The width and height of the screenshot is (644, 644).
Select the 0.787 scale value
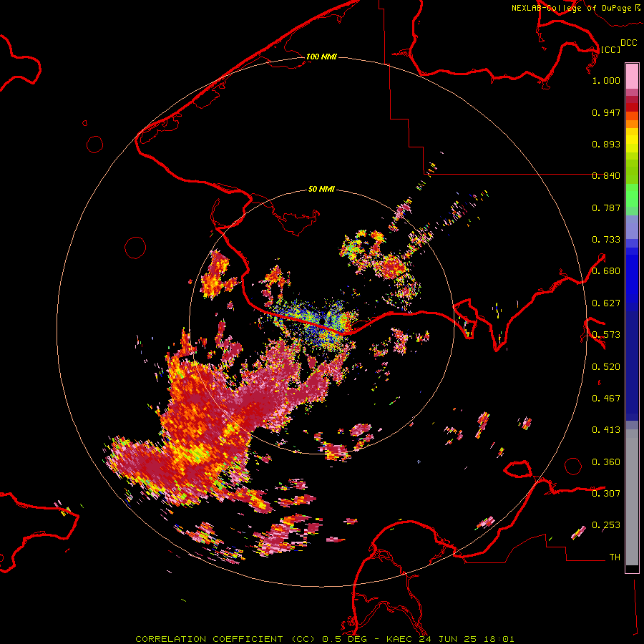pos(606,208)
